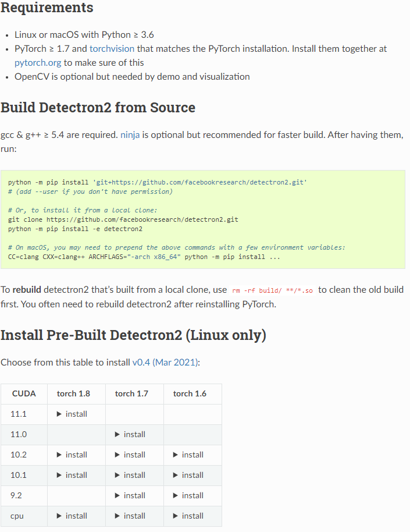Image resolution: width=410 pixels, height=532 pixels.
Task: Show install details for CUDA 10.2 torch 1.7
Action: [130, 455]
